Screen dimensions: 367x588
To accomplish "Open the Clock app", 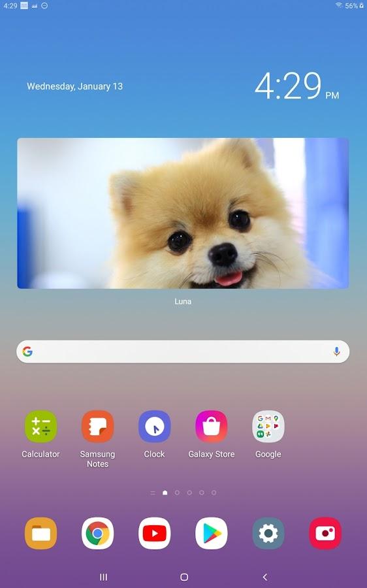I will pyautogui.click(x=155, y=427).
